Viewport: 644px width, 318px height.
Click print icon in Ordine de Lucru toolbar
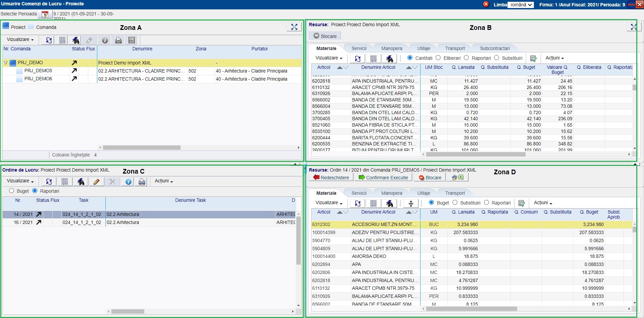coord(142,182)
